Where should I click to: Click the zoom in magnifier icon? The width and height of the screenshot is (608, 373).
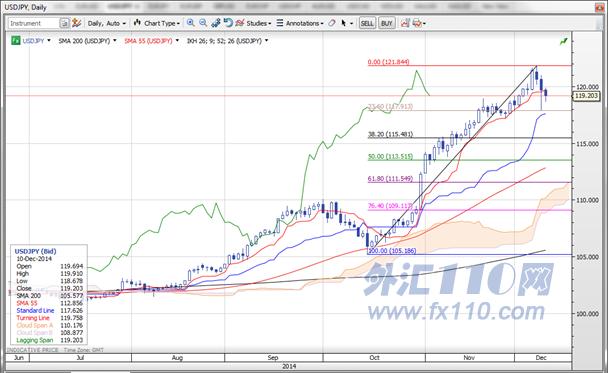click(190, 23)
